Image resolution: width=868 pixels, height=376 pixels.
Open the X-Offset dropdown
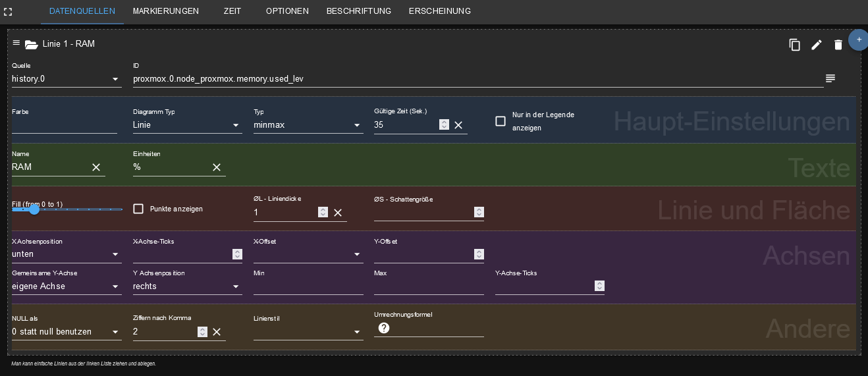pos(308,254)
